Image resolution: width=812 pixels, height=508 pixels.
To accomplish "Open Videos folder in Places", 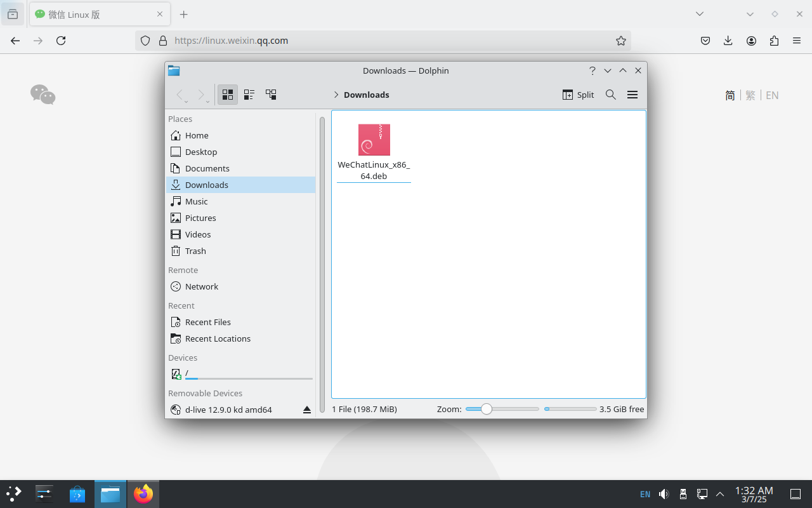I will coord(240,234).
